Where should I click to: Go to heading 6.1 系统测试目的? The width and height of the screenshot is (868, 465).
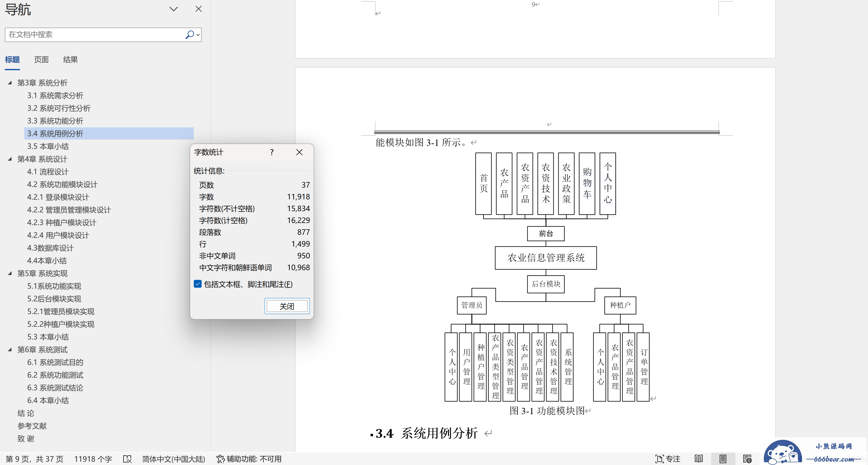click(55, 362)
